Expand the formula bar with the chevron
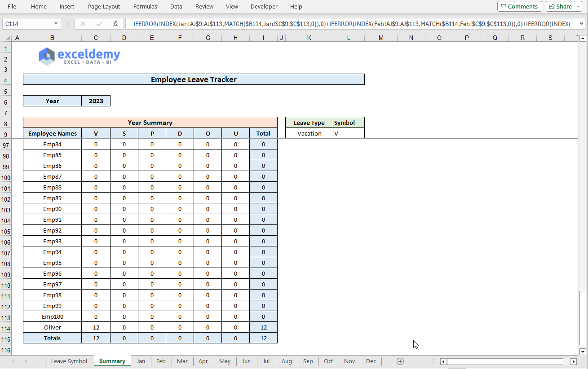This screenshot has height=369, width=588. point(581,24)
